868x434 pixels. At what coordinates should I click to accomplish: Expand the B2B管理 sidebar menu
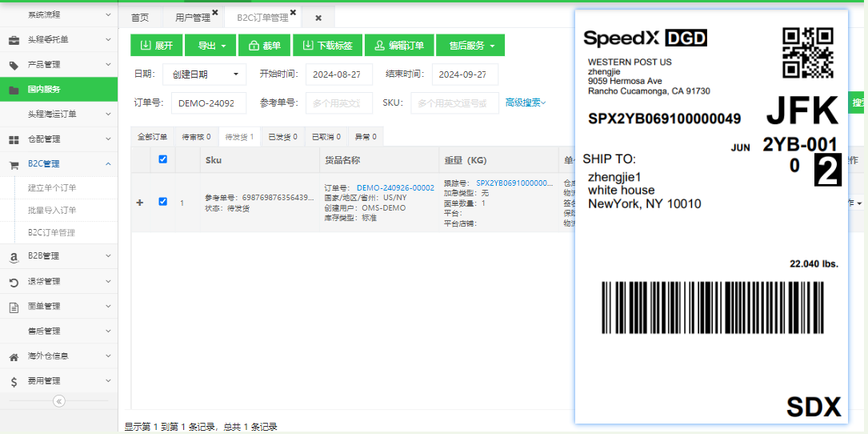109,256
